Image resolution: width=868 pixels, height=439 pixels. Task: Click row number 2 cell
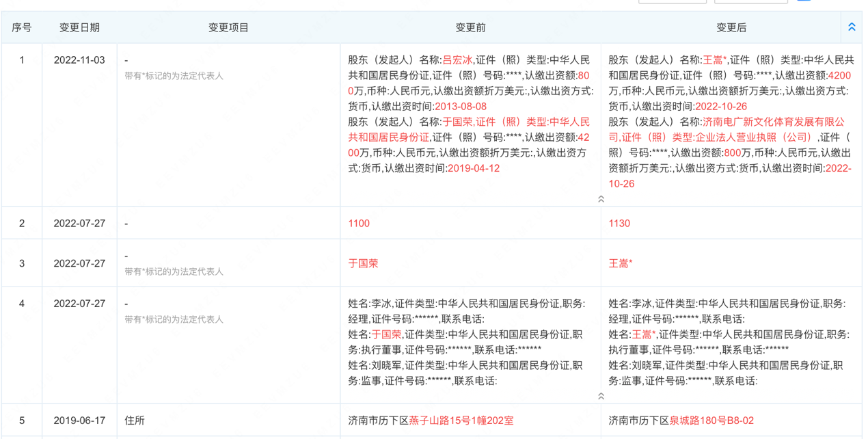(x=22, y=224)
